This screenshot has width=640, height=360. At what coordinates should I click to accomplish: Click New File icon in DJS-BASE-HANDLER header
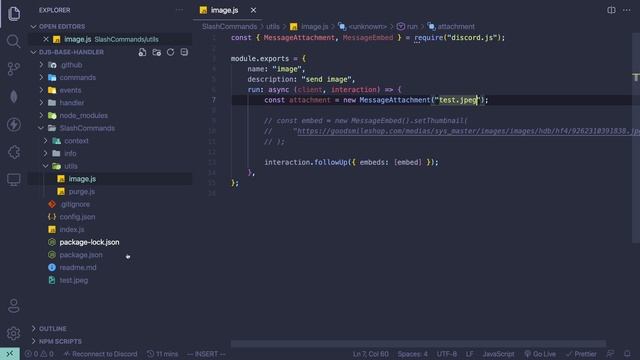point(142,52)
